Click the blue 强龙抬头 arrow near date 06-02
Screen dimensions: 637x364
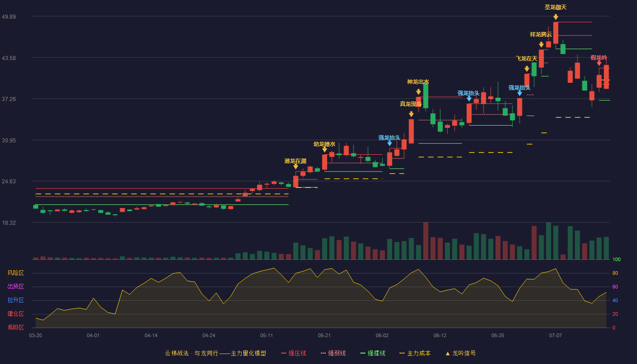click(x=389, y=143)
